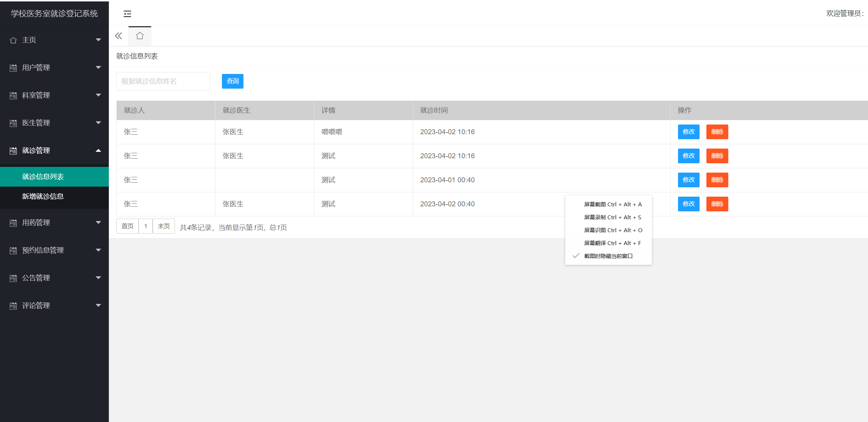Click the calendar icon beside 医生管理
The width and height of the screenshot is (868, 422).
pyautogui.click(x=13, y=123)
